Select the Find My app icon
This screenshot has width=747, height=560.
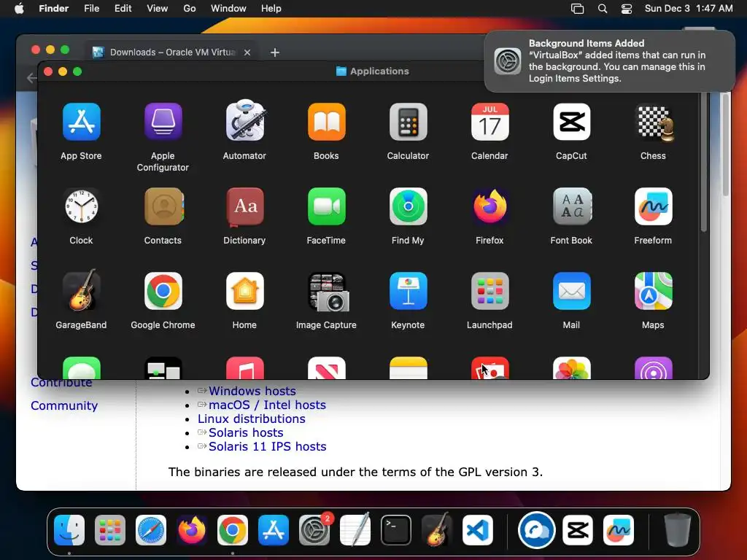pos(409,206)
